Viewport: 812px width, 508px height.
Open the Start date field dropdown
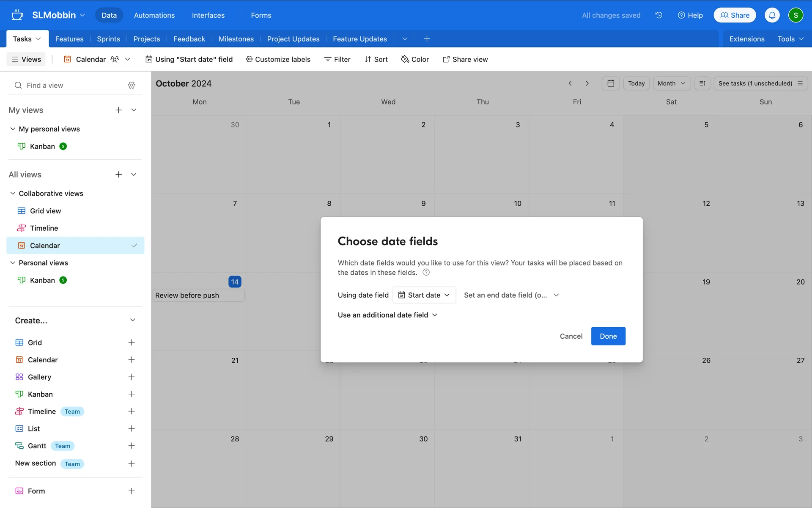tap(424, 295)
